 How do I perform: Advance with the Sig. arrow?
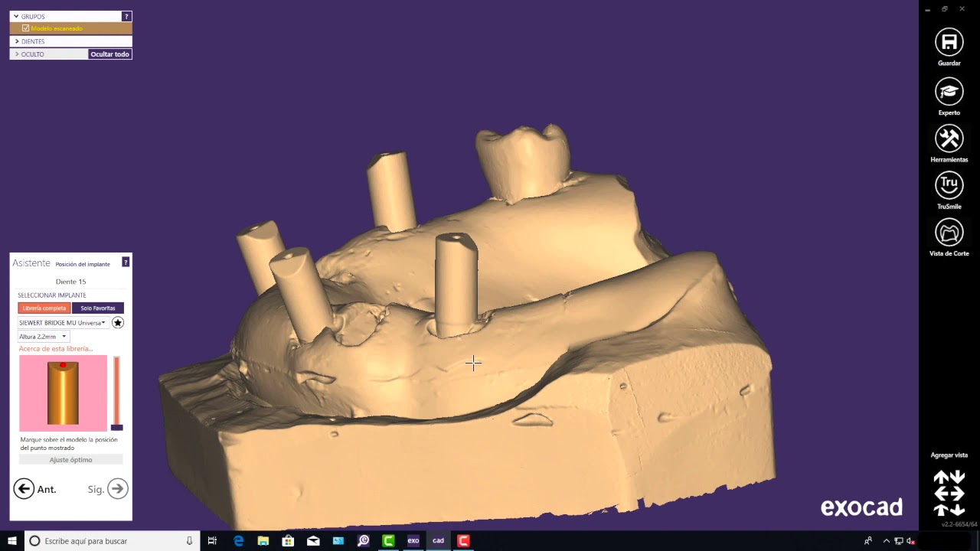(117, 489)
